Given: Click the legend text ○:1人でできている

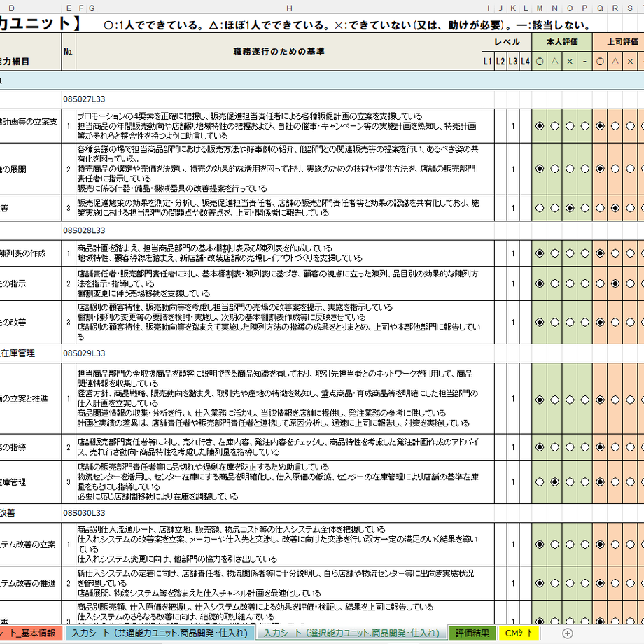Looking at the screenshot, I should [155, 25].
